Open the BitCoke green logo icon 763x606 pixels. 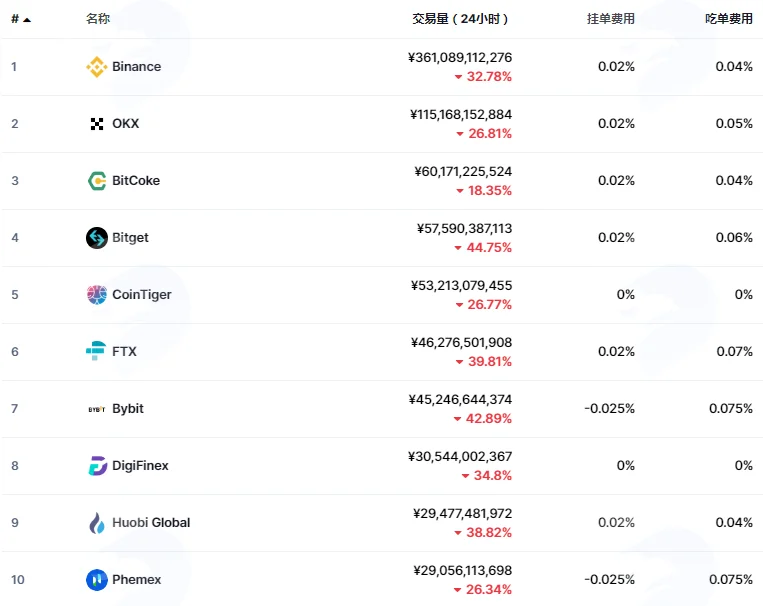[97, 181]
